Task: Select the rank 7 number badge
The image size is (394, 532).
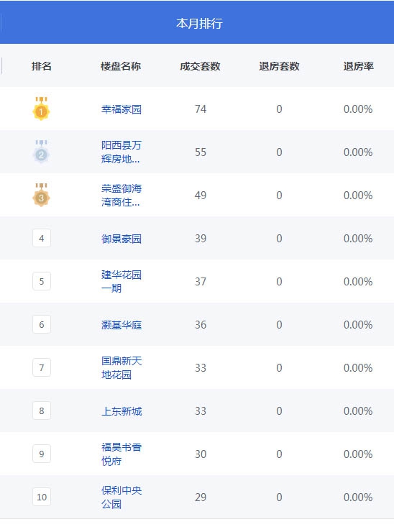Action: (42, 367)
